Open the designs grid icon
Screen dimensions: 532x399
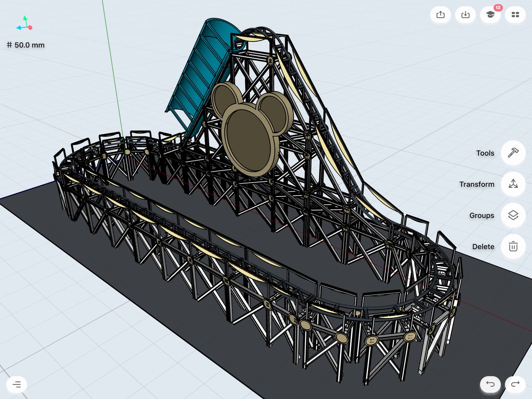tap(515, 15)
